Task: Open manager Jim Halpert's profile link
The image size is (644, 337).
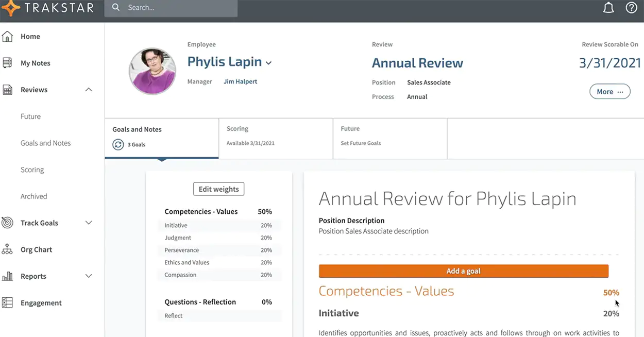Action: pos(240,81)
